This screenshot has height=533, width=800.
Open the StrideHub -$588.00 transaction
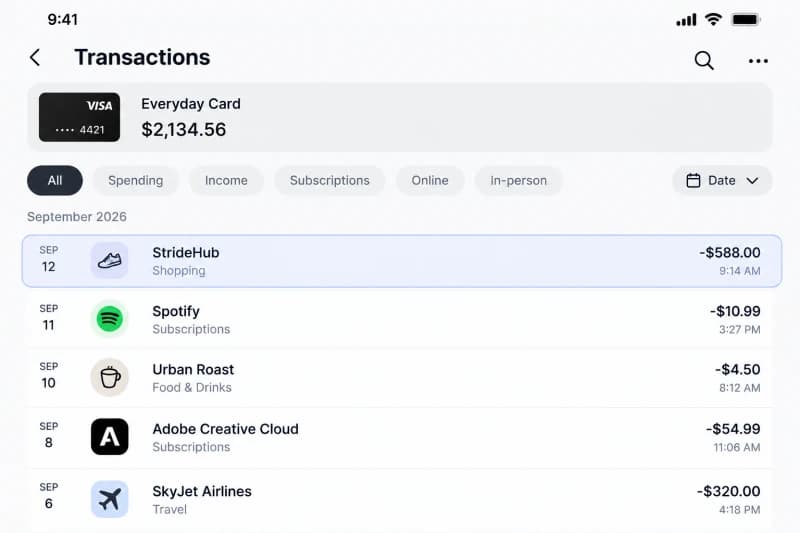(402, 261)
